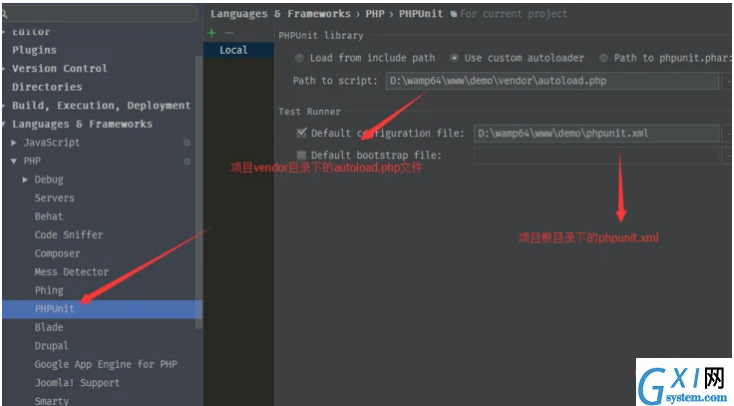
Task: Select Debug label in PHP tree
Action: [x=49, y=180]
